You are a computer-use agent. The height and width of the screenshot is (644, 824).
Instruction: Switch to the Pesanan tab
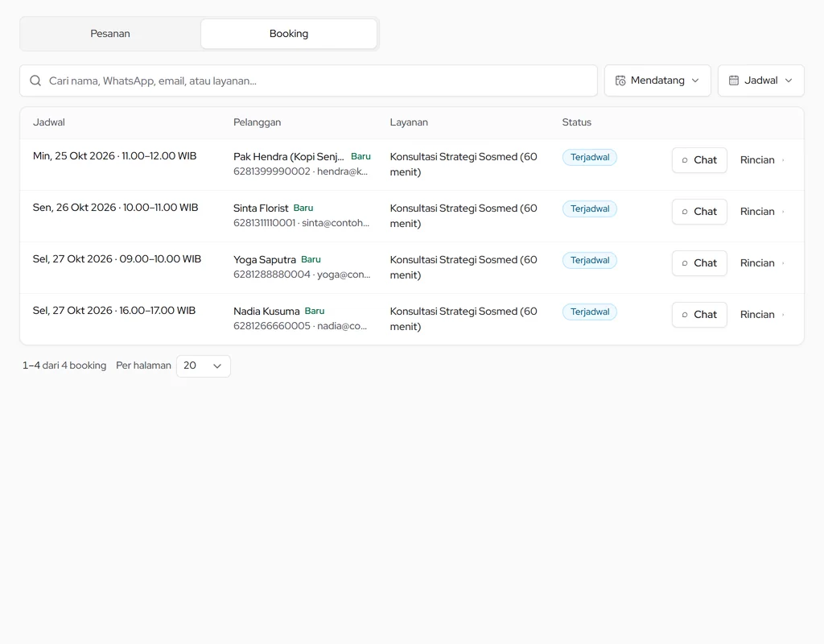(110, 34)
